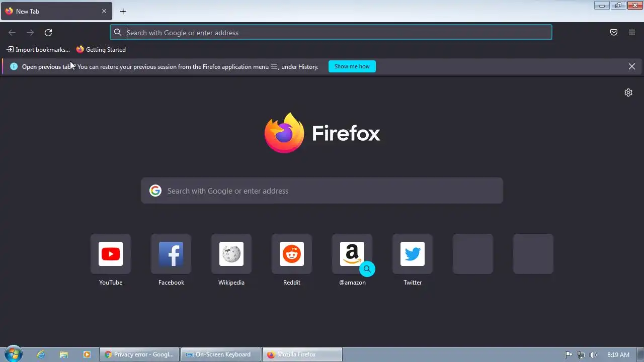Close the New Tab tab
The width and height of the screenshot is (644, 362).
(x=104, y=11)
